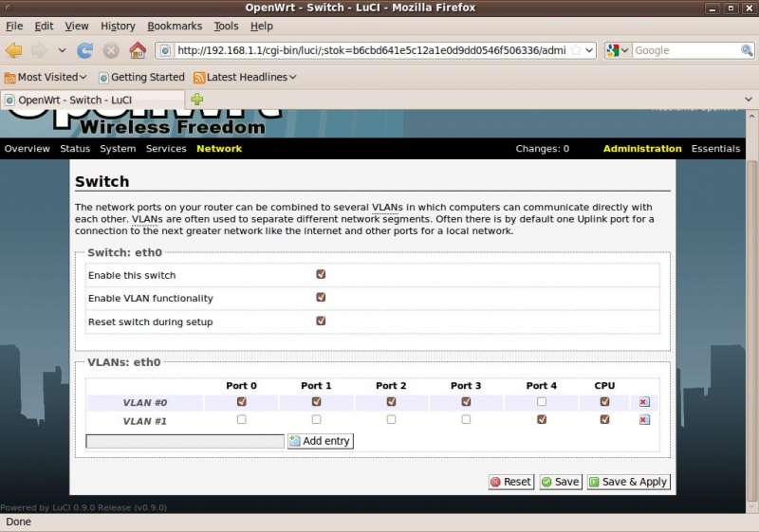
Task: Check Port 1 for VLAN #1
Action: tap(316, 419)
